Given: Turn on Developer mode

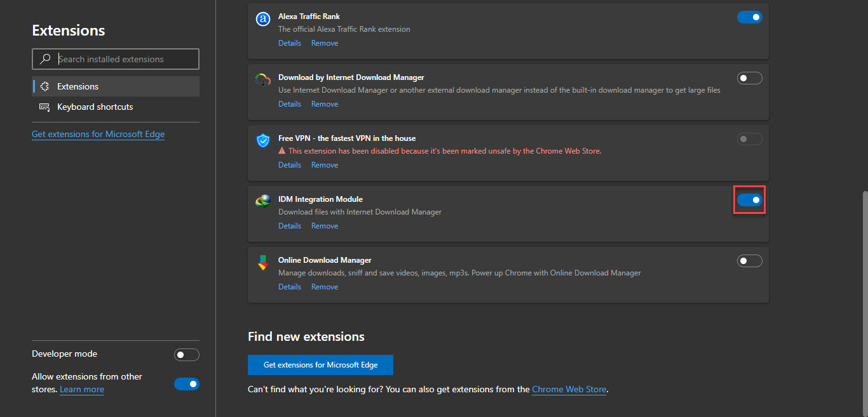Looking at the screenshot, I should [x=186, y=355].
